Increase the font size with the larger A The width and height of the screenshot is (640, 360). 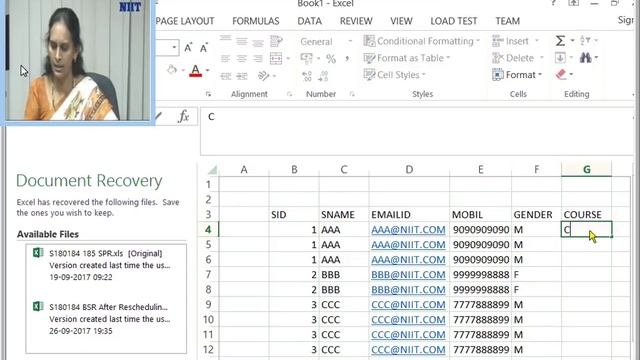point(188,47)
